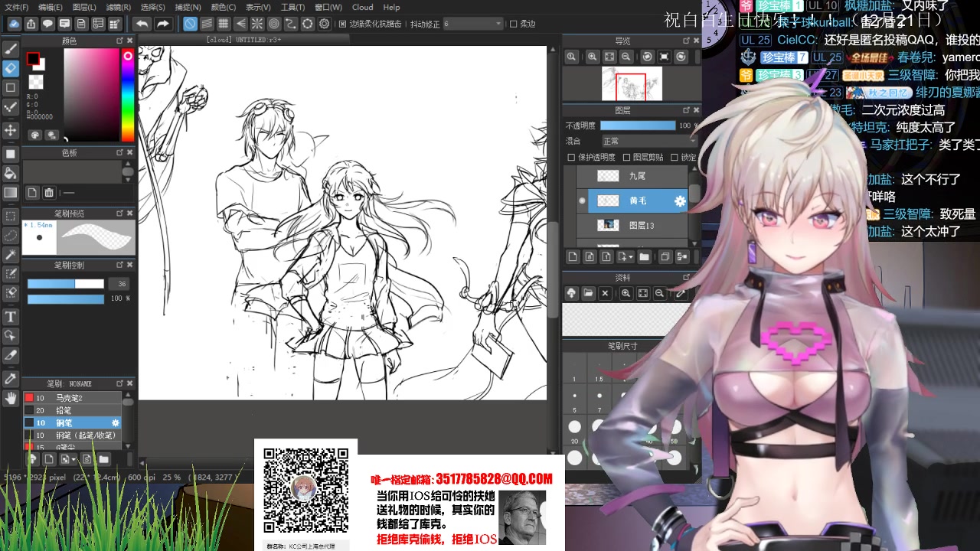
Task: Activate the Hand pan tool
Action: (11, 398)
